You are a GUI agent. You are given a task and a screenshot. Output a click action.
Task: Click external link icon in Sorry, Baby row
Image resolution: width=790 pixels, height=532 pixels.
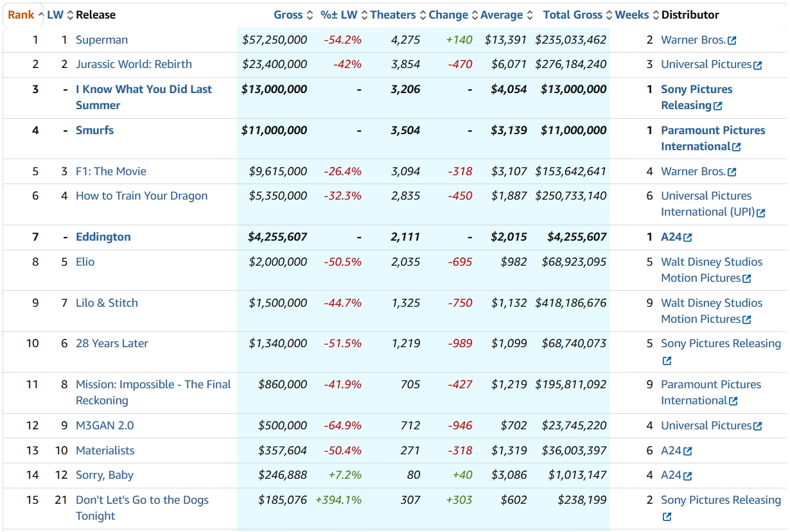tap(689, 476)
